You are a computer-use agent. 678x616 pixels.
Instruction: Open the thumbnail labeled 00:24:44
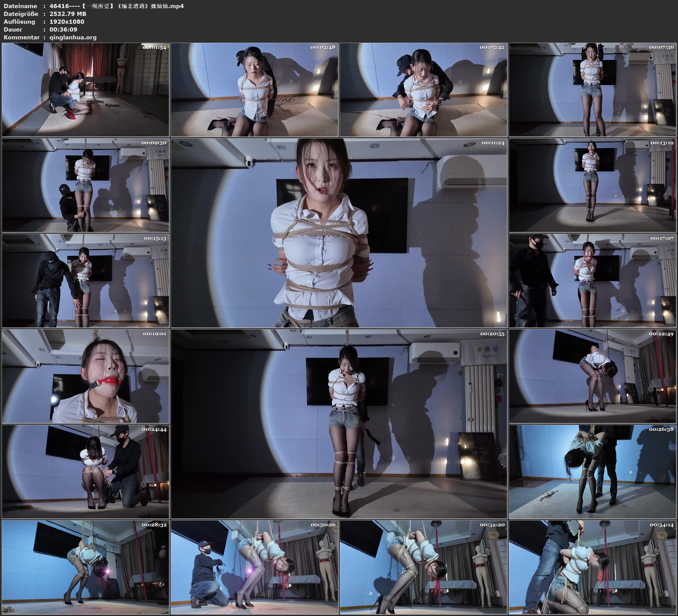point(85,472)
